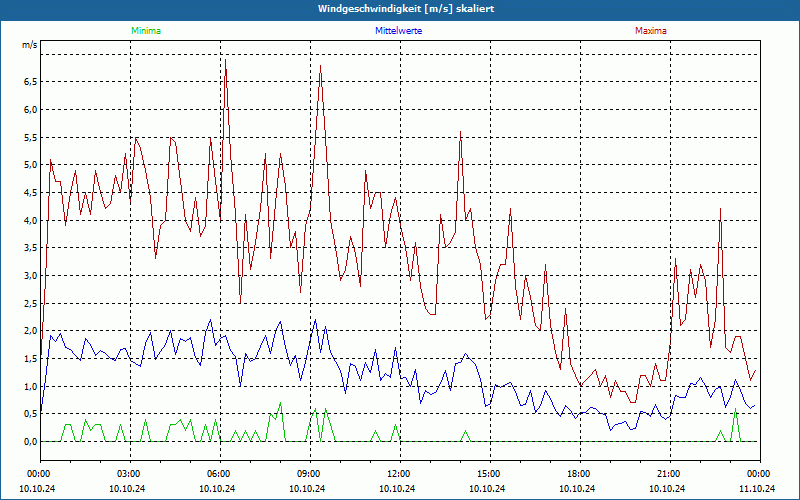
Task: Click the 11.10.24 date label
Action: click(757, 488)
